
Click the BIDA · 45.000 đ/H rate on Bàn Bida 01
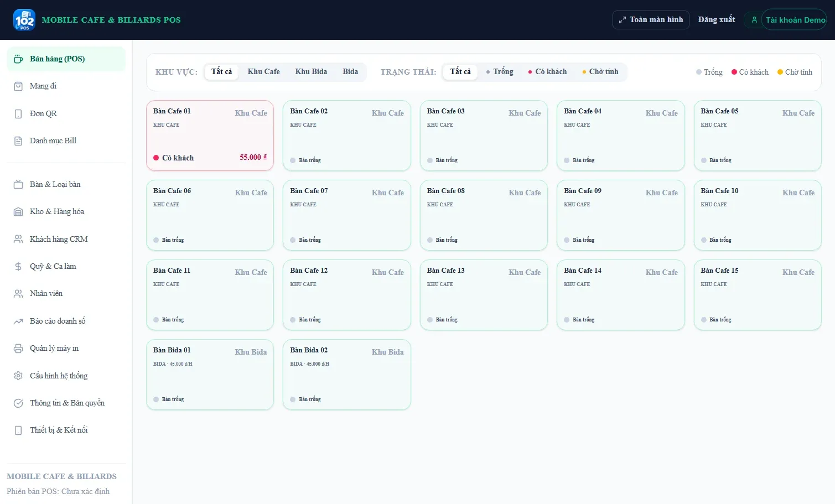pyautogui.click(x=173, y=364)
